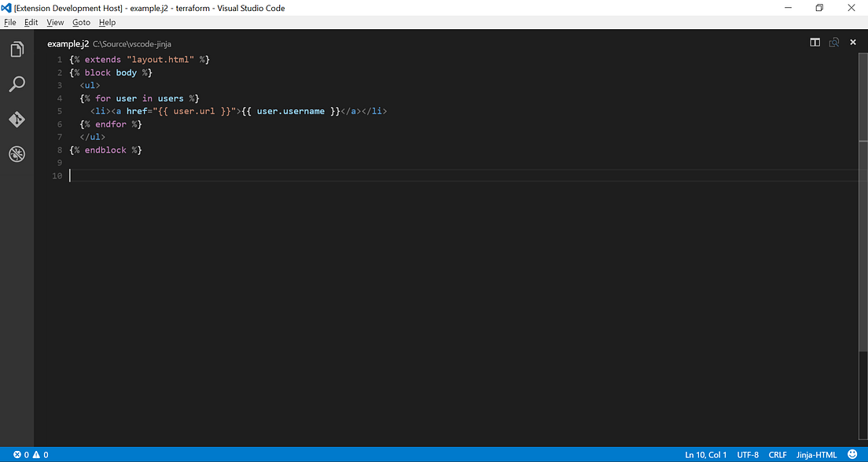868x462 pixels.
Task: Open the Edit menu
Action: 31,22
